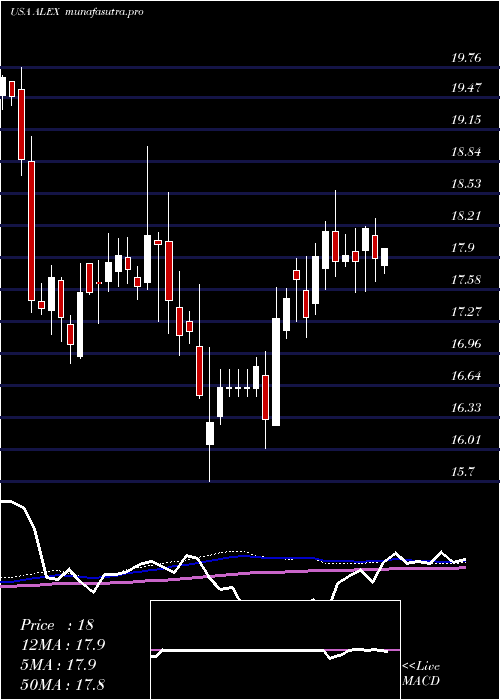Screen dimensions: 500x700
Task: Click the 19.47 price axis label
Action: (467, 88)
